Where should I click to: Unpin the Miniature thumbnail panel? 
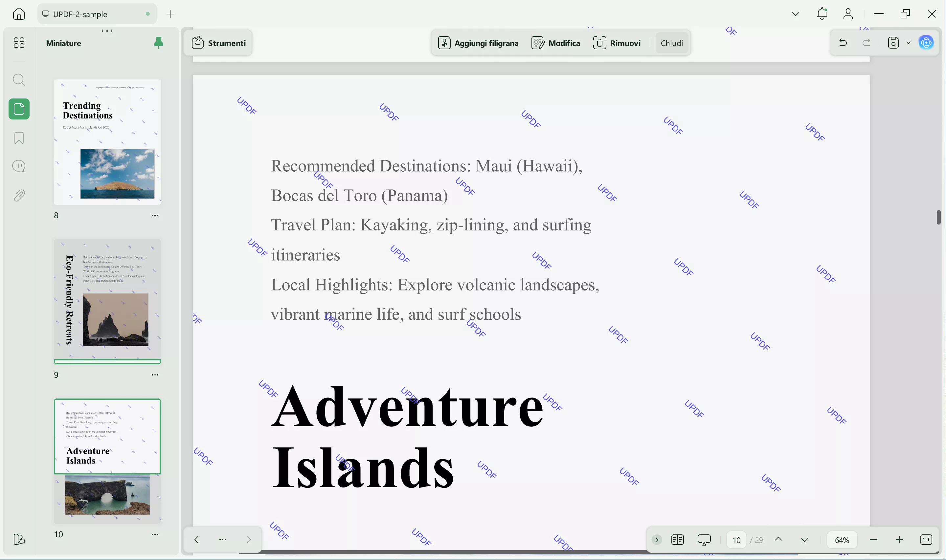[x=159, y=43]
